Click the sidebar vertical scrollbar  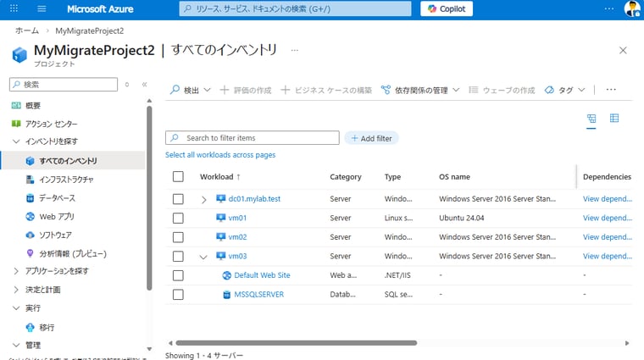[149, 198]
